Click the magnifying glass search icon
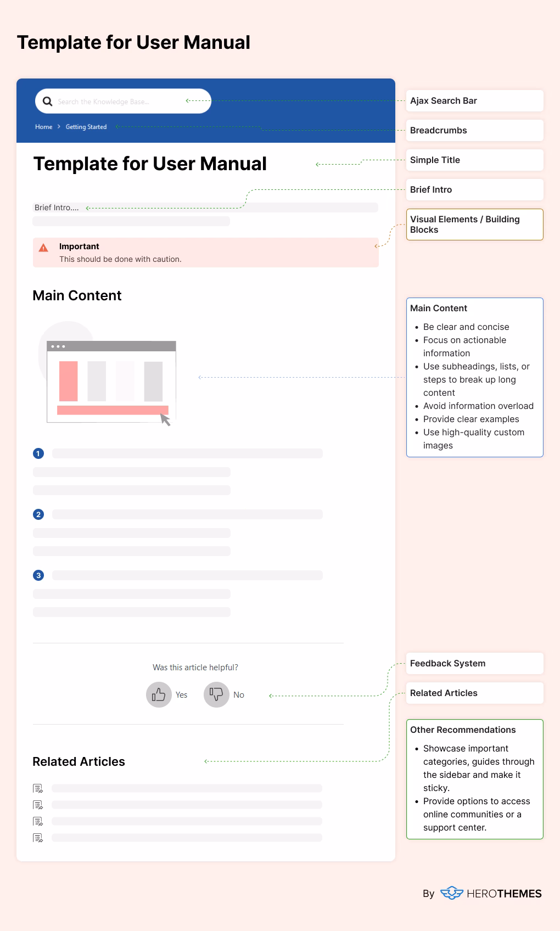The width and height of the screenshot is (560, 931). pos(48,101)
